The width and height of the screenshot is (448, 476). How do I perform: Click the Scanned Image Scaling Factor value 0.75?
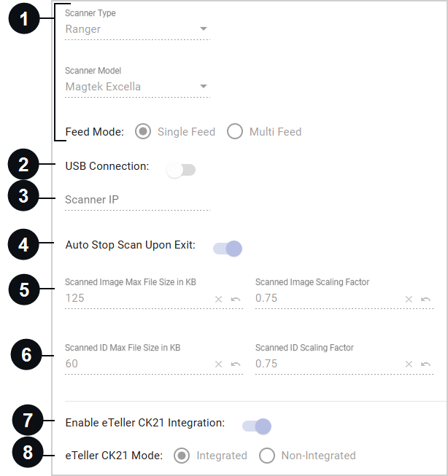266,298
